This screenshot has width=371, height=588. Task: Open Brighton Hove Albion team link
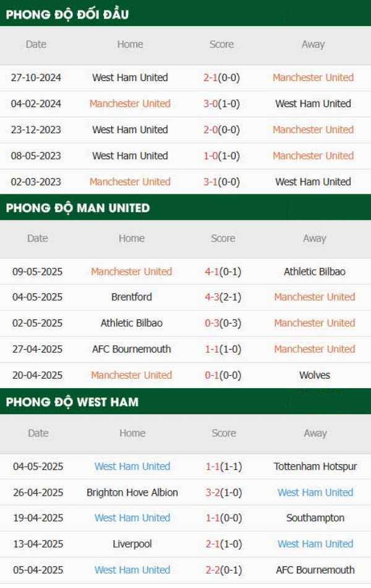tap(132, 493)
